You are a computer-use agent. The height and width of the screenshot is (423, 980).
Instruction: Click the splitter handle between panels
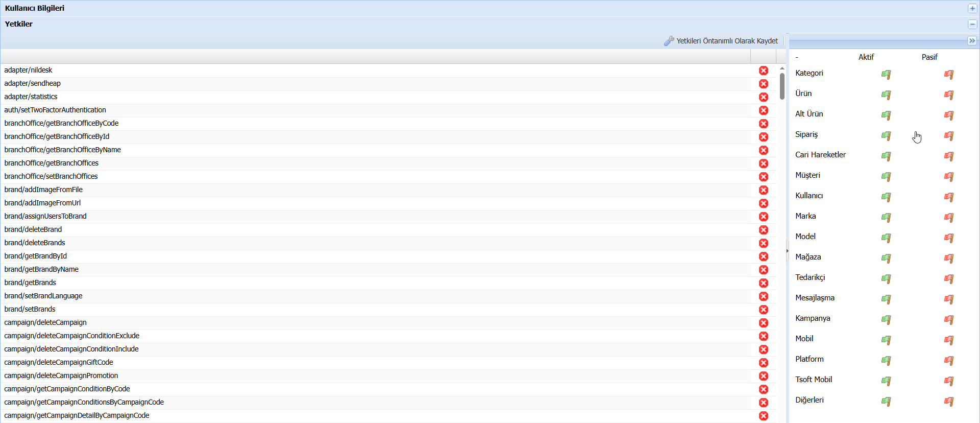(787, 250)
